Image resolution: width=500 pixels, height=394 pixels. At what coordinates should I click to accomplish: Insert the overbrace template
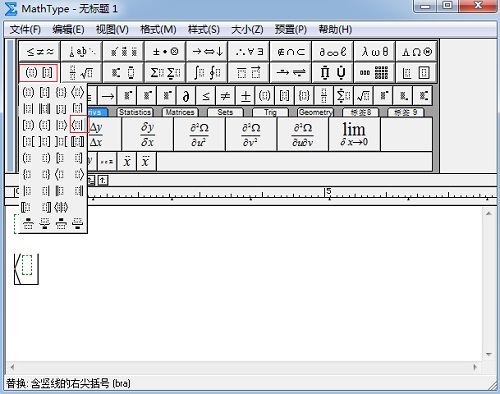coord(28,224)
